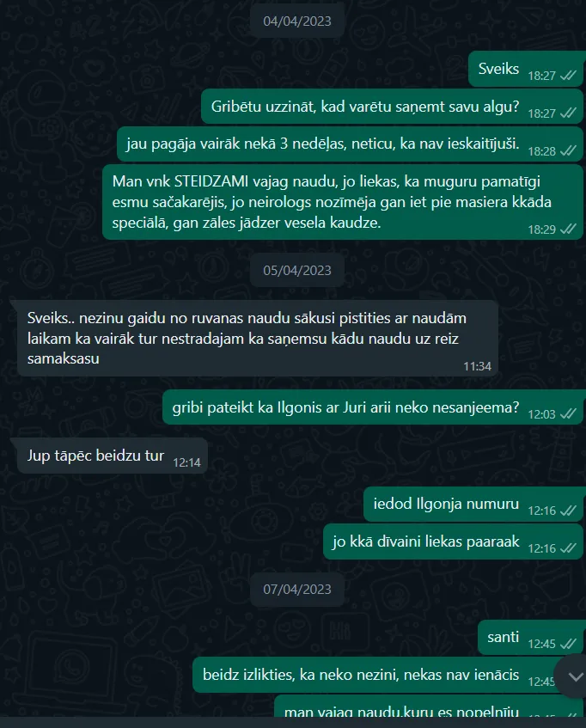
Task: Click the partially visible 'man vajag naudu' message
Action: (x=427, y=707)
